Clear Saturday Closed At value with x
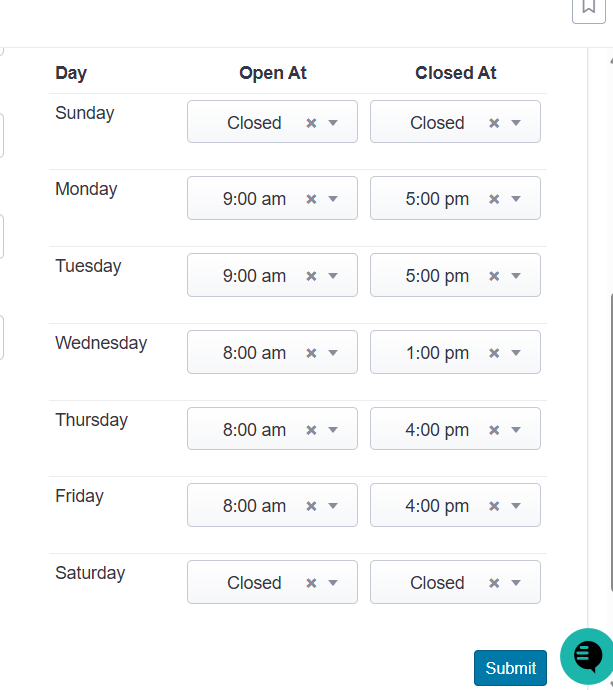Viewport: 613px width, 690px height. [494, 583]
